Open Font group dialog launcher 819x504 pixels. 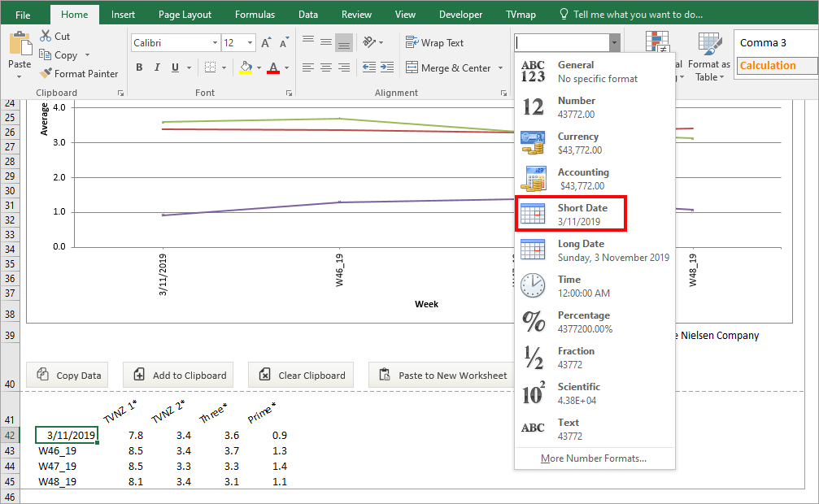[x=289, y=93]
